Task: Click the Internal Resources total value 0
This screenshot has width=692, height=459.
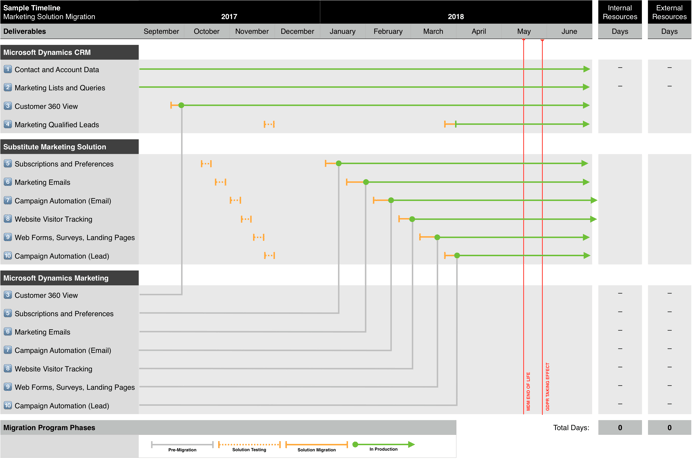Action: point(620,427)
